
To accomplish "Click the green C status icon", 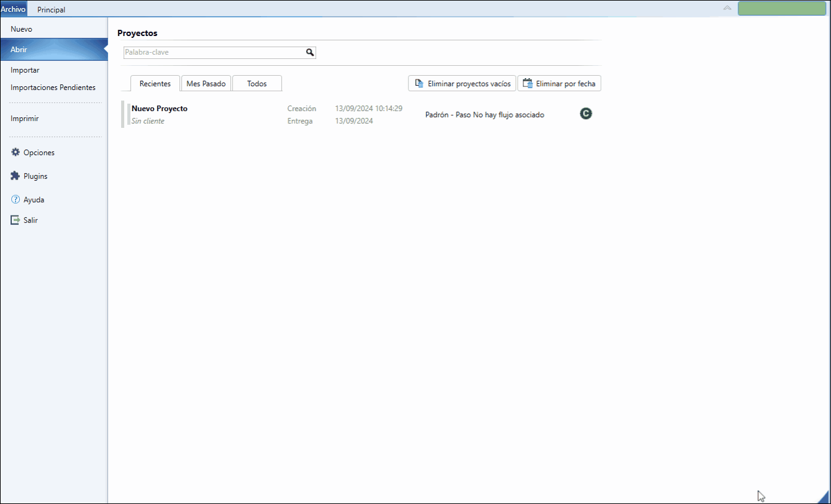I will 586,114.
